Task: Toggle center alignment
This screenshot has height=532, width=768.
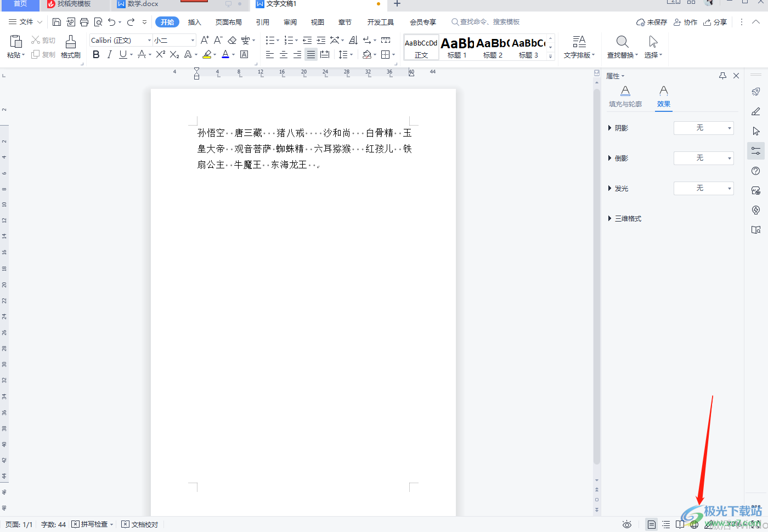Action: click(x=284, y=54)
